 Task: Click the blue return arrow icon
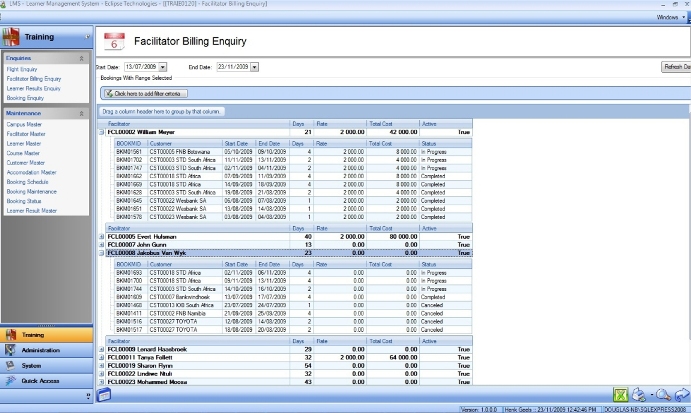pyautogui.click(x=682, y=395)
